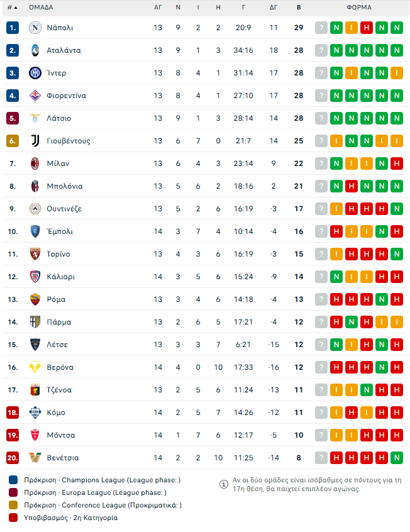Click the Milan club logo
The image size is (410, 532).
coord(35,163)
